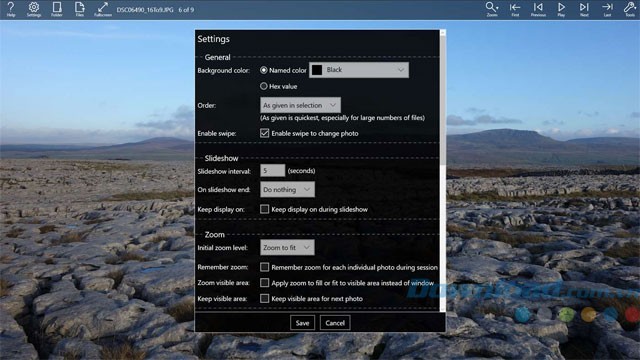Start slideshow with the Play icon
The height and width of the screenshot is (360, 640).
[x=561, y=9]
